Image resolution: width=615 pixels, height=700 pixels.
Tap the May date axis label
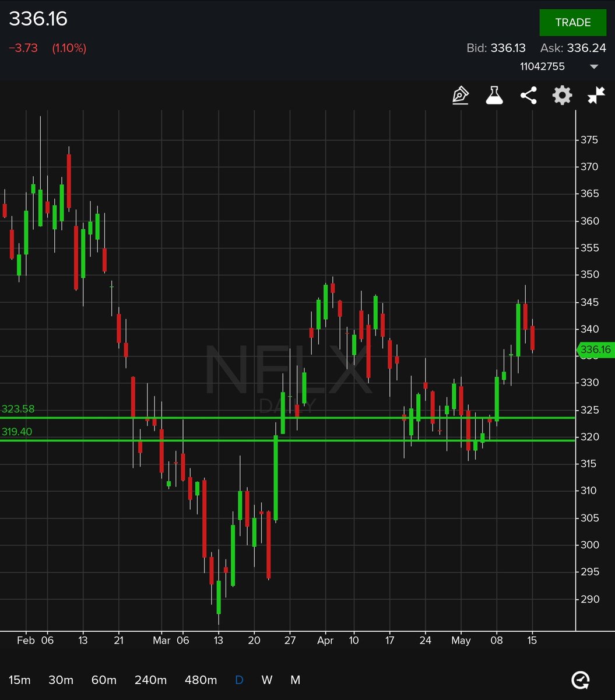click(x=461, y=640)
